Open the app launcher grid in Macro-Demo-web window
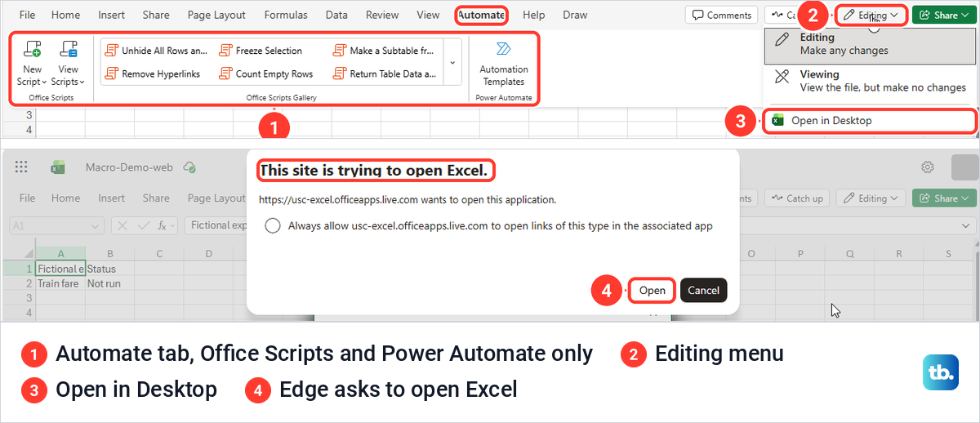Screen dimensions: 980x423 click(x=21, y=167)
